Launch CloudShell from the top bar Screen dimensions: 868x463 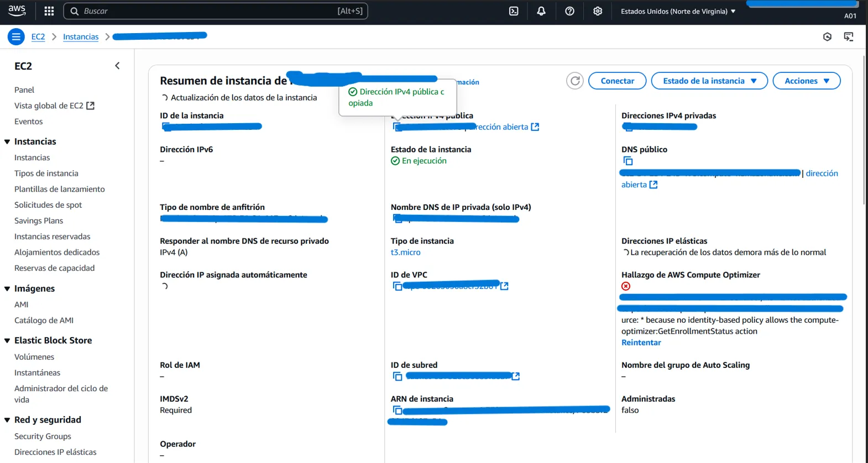(514, 11)
